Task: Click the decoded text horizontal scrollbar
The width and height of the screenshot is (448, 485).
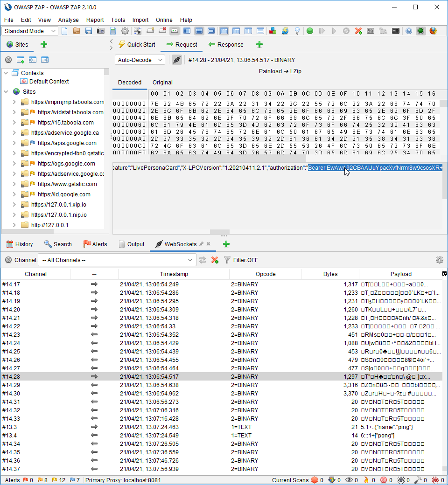Action: coord(219,232)
